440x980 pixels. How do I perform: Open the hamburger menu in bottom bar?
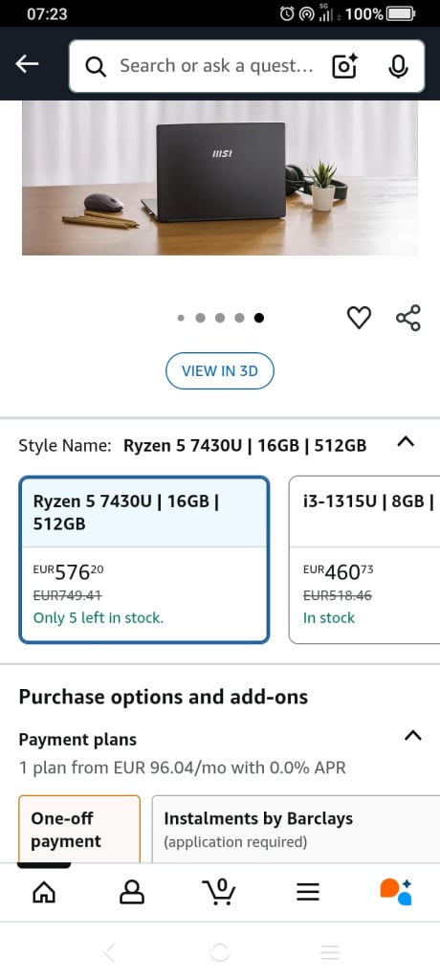pos(308,892)
